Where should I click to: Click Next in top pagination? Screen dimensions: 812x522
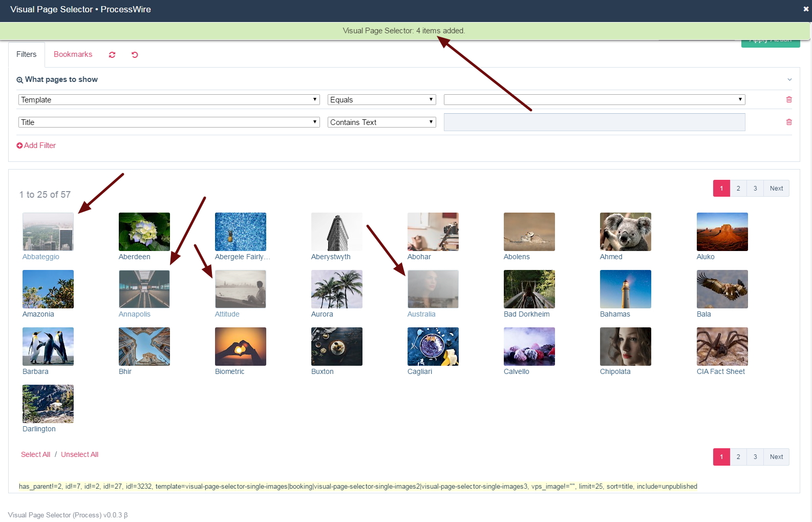click(777, 189)
